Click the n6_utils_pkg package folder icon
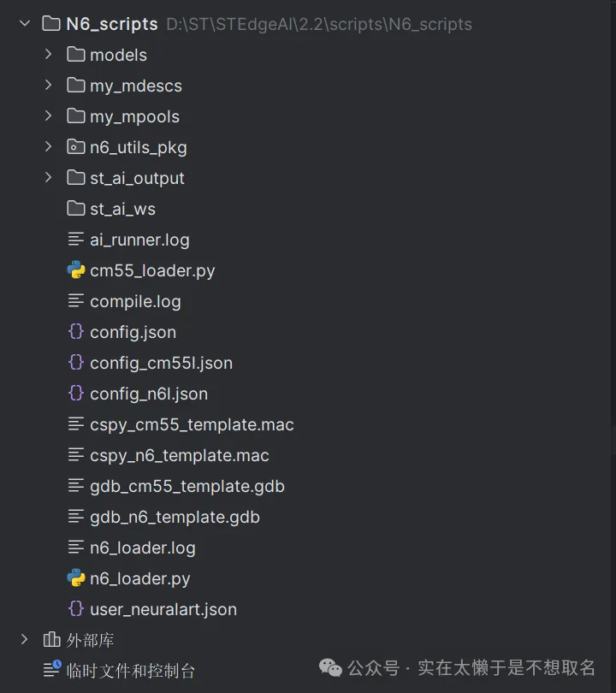The image size is (616, 693). coord(76,147)
